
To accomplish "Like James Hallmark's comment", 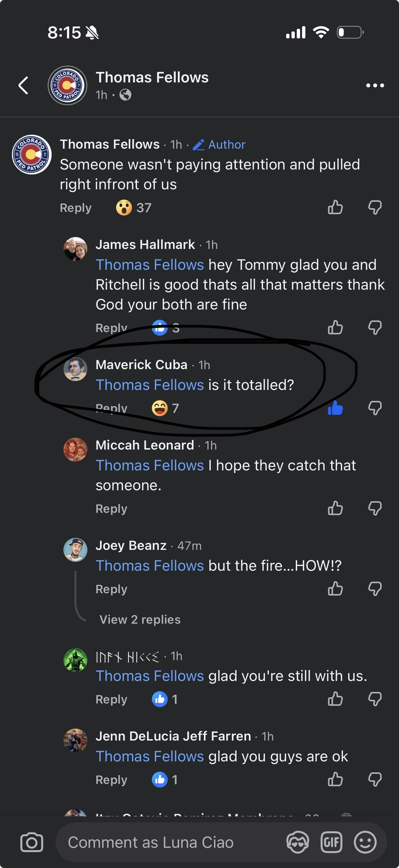I will click(335, 327).
